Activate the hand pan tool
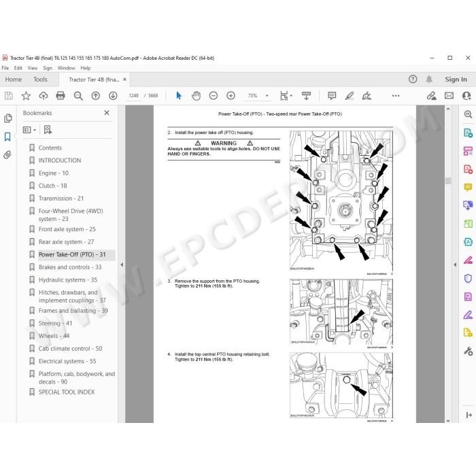Viewport: 476px width, 476px height. point(196,96)
